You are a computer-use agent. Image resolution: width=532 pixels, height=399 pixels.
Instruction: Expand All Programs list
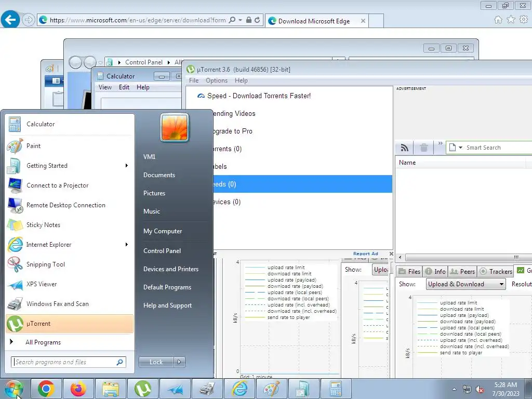(x=70, y=342)
